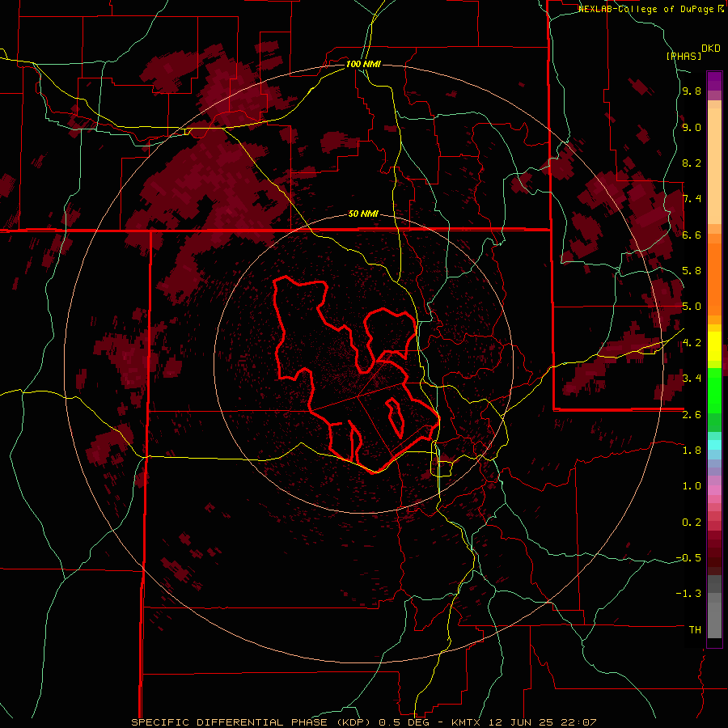Click the 4.2 legend value

click(x=692, y=343)
